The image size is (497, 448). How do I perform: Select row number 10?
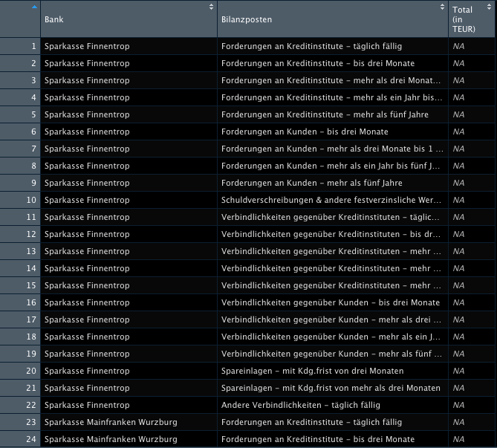pyautogui.click(x=30, y=200)
